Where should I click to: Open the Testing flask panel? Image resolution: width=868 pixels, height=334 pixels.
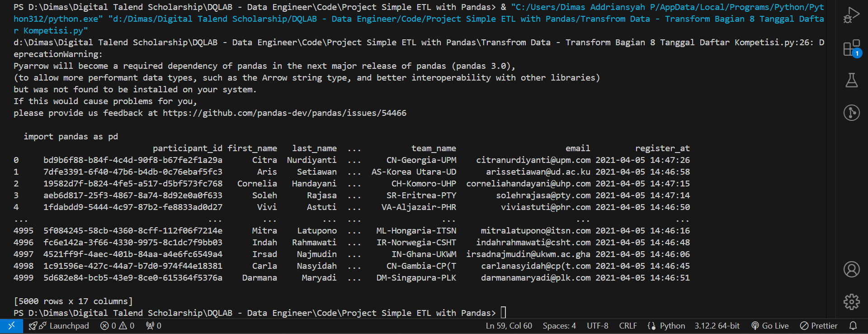click(x=851, y=80)
